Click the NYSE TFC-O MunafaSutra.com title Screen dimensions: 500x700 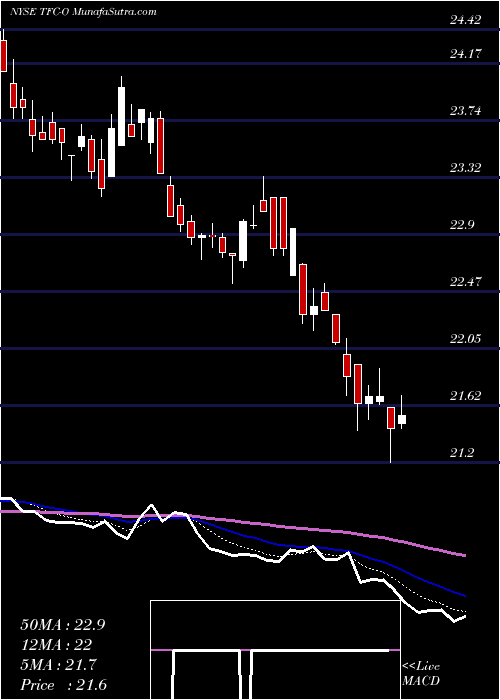click(83, 12)
